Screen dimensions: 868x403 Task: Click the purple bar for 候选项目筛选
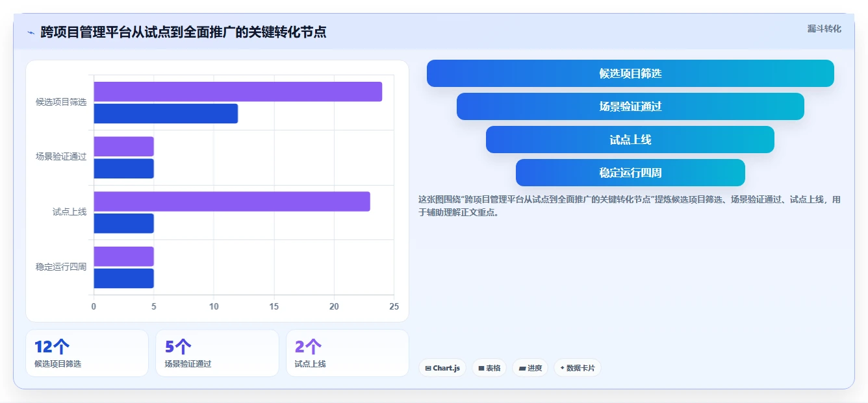pyautogui.click(x=238, y=92)
